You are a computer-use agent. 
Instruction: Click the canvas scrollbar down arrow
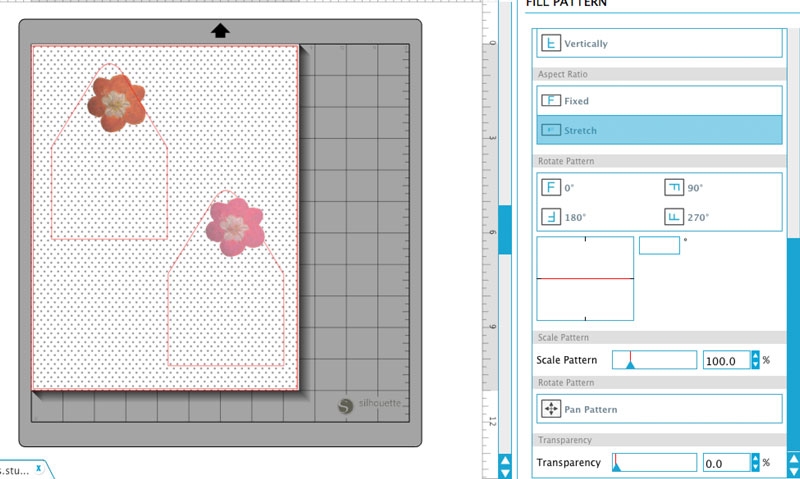pos(505,472)
